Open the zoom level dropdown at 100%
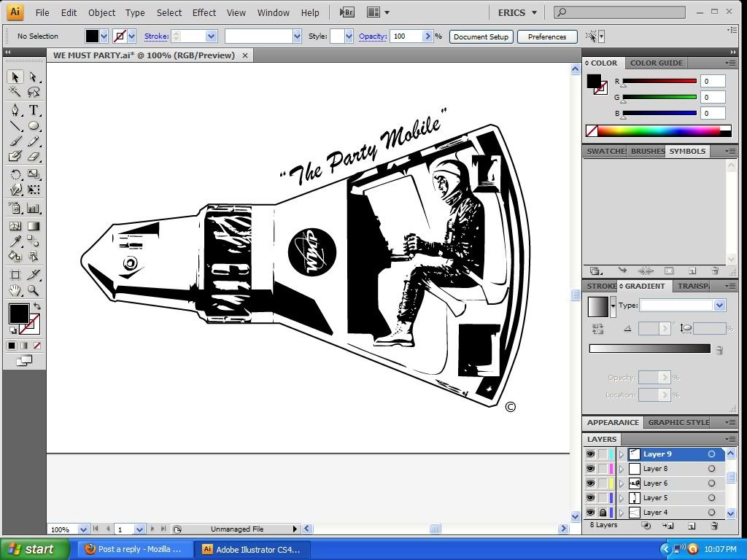The height and width of the screenshot is (560, 747). pos(83,529)
